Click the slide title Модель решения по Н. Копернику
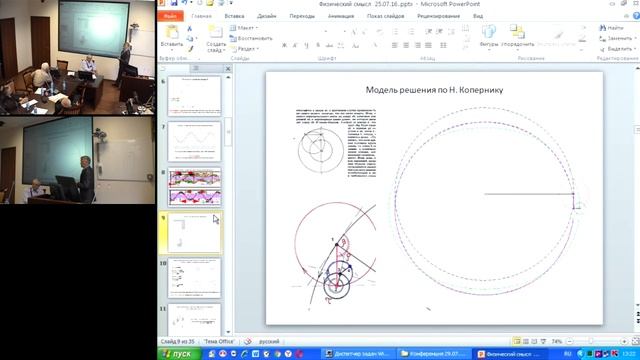This screenshot has width=640, height=360. click(x=434, y=90)
